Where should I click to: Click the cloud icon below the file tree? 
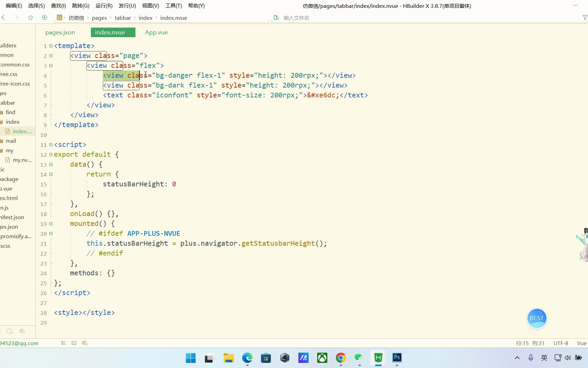pyautogui.click(x=22, y=331)
